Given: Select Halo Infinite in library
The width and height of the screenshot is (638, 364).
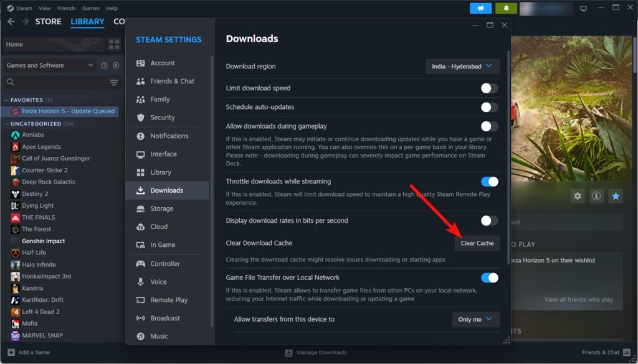Looking at the screenshot, I should [x=39, y=264].
